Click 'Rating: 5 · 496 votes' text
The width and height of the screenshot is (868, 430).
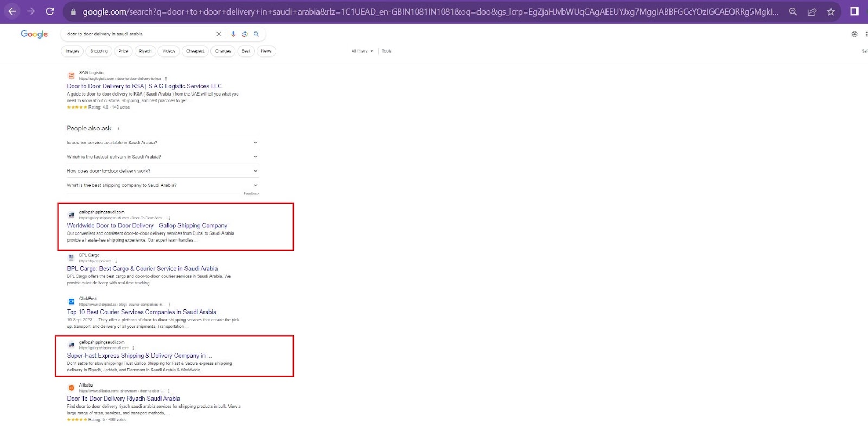pyautogui.click(x=107, y=420)
